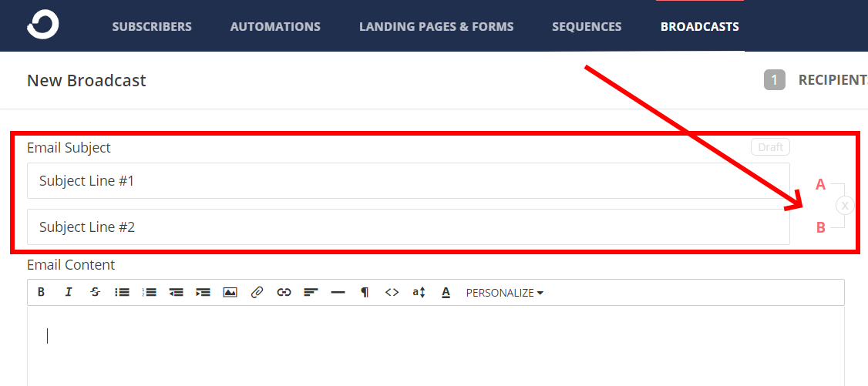Attach a file with the paperclip icon
Screen dimensions: 868x386
pos(257,293)
